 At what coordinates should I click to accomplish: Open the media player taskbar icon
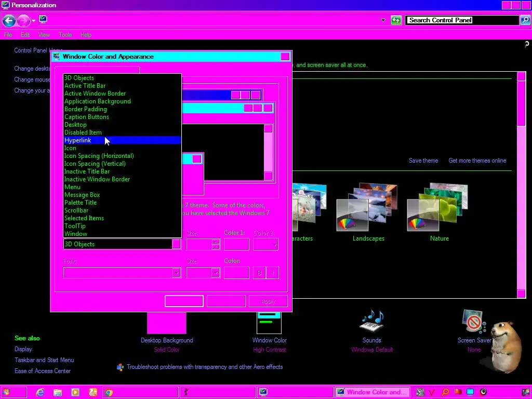tap(75, 393)
